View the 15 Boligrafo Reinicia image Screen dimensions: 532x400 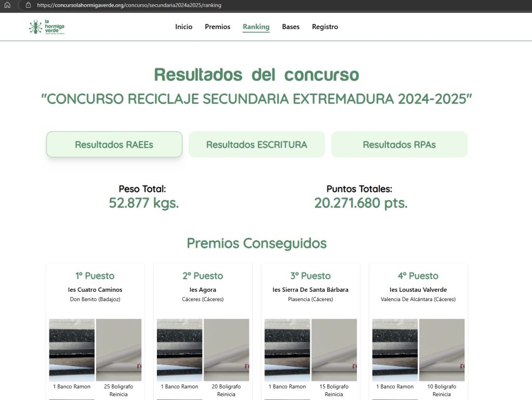[x=334, y=350]
